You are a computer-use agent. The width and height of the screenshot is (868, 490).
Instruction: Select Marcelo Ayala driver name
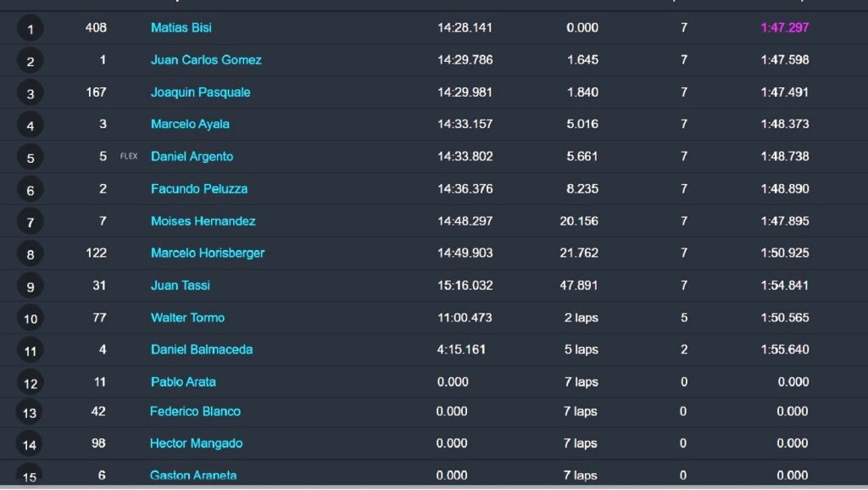[190, 124]
